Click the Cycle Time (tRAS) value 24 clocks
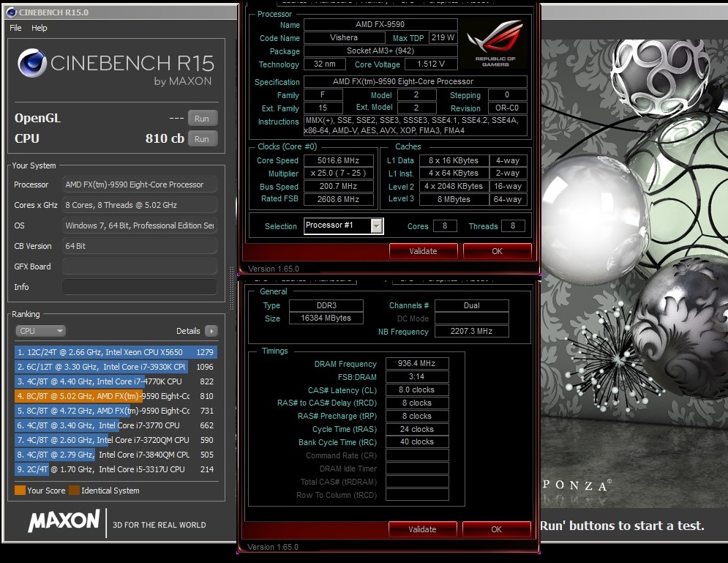The height and width of the screenshot is (563, 728). (x=417, y=429)
